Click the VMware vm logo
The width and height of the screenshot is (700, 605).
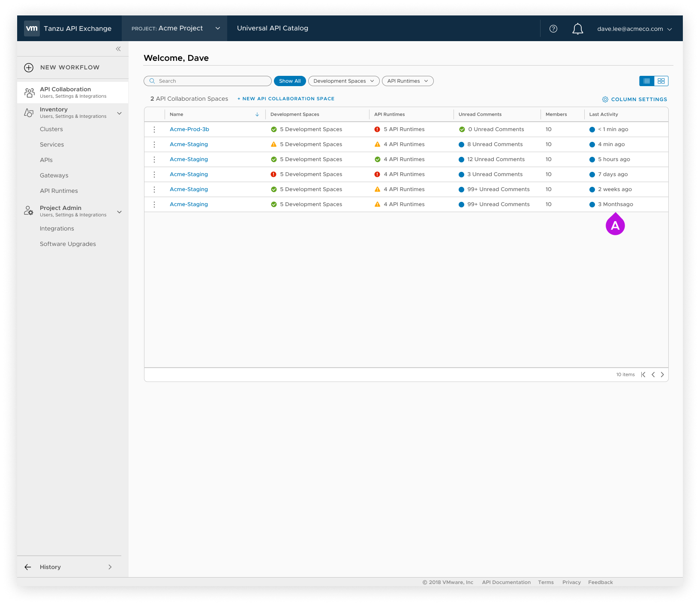[x=32, y=28]
